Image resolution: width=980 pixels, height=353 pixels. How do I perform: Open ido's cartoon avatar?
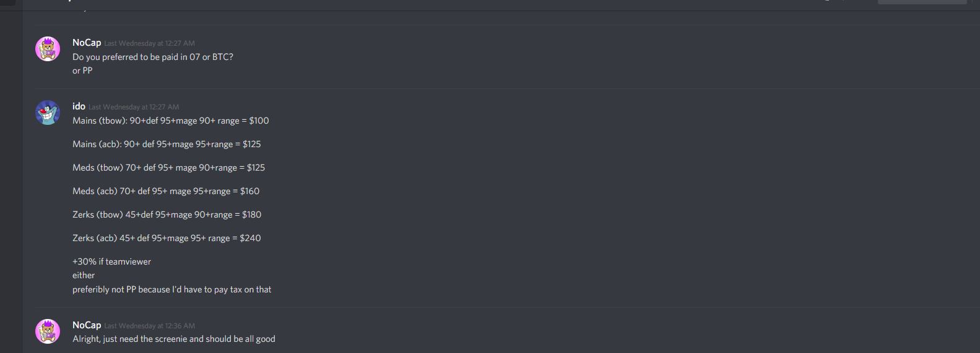pyautogui.click(x=48, y=113)
